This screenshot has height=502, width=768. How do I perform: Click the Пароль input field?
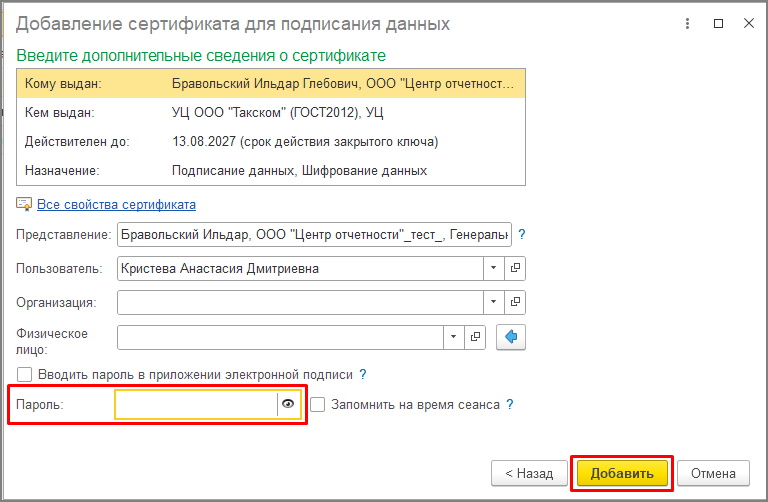click(196, 405)
